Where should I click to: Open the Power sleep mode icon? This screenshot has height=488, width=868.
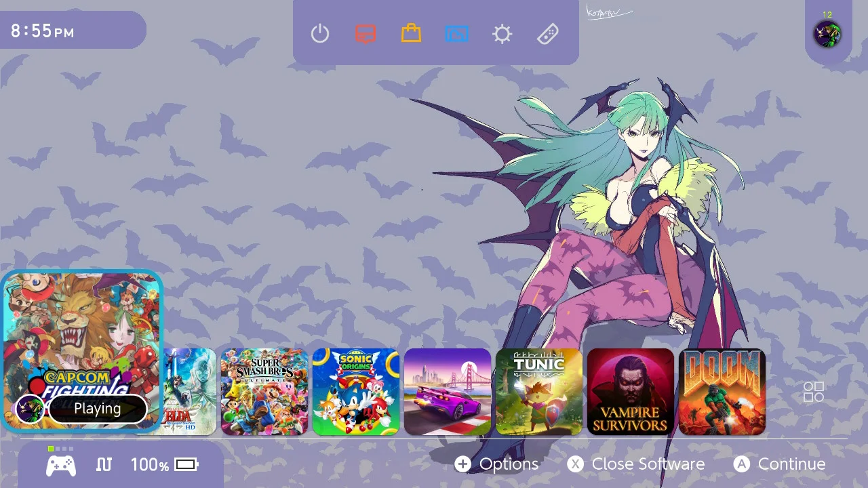tap(320, 33)
